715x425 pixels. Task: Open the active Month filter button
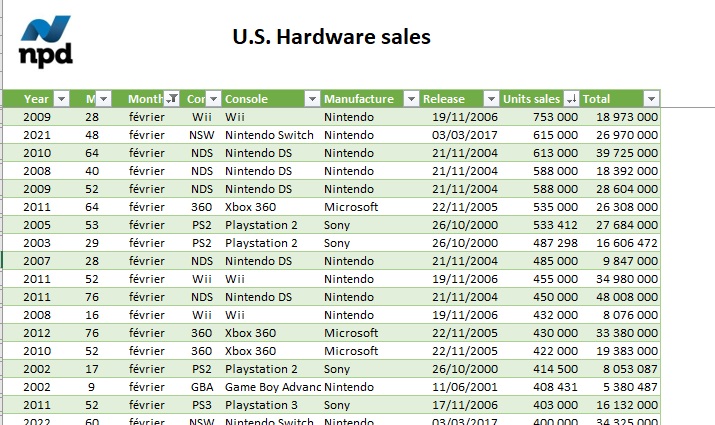171,98
